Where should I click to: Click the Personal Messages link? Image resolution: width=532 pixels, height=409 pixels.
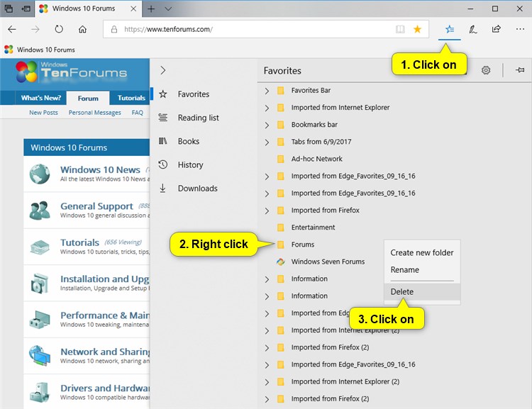(x=94, y=112)
